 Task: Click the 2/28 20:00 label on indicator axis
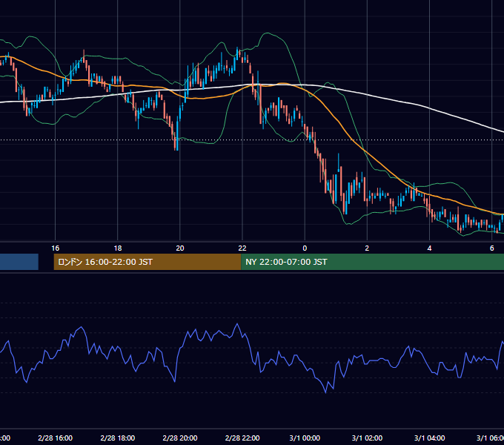pyautogui.click(x=180, y=438)
